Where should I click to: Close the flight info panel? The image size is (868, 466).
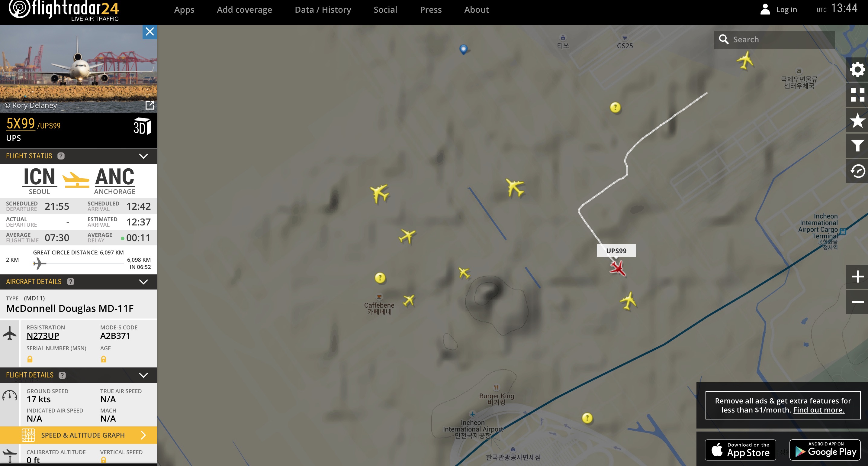(x=149, y=32)
